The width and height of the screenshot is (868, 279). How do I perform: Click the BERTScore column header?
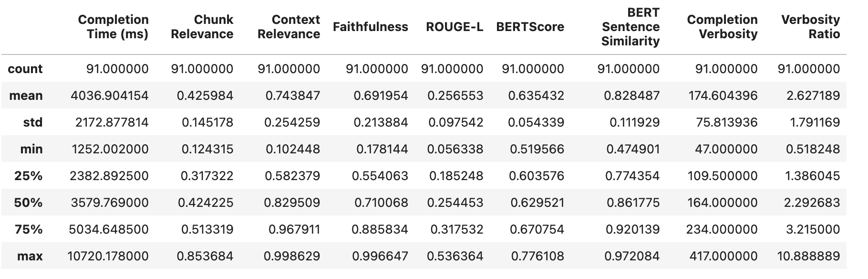(530, 27)
